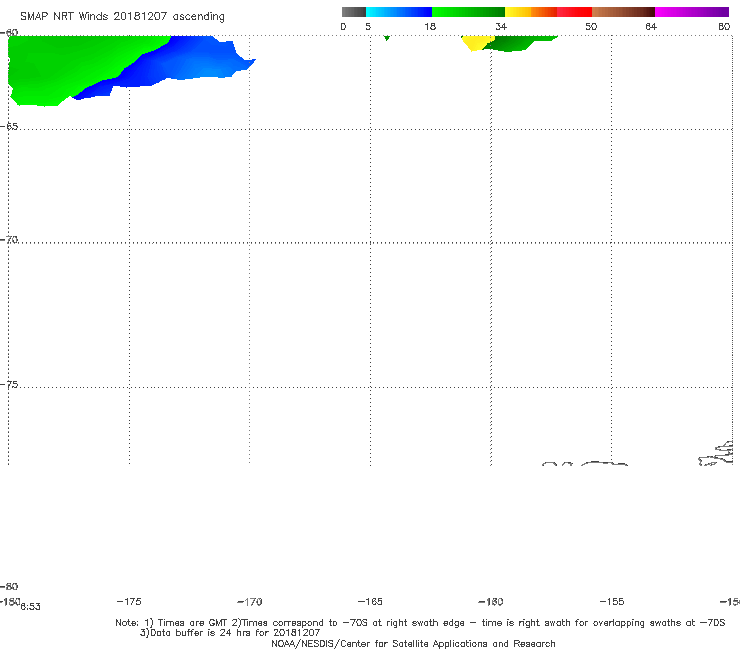
Task: Click the color bar label '64'
Action: [x=651, y=27]
